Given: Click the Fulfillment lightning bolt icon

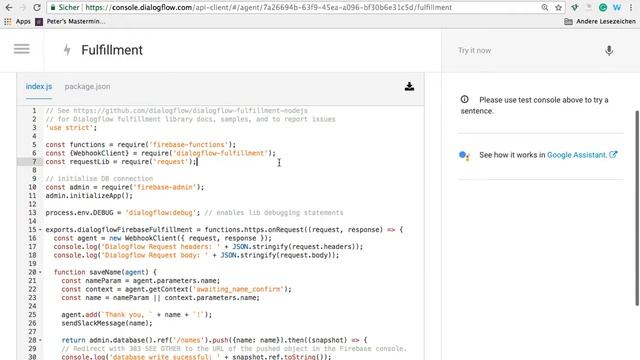Looking at the screenshot, I should point(67,50).
